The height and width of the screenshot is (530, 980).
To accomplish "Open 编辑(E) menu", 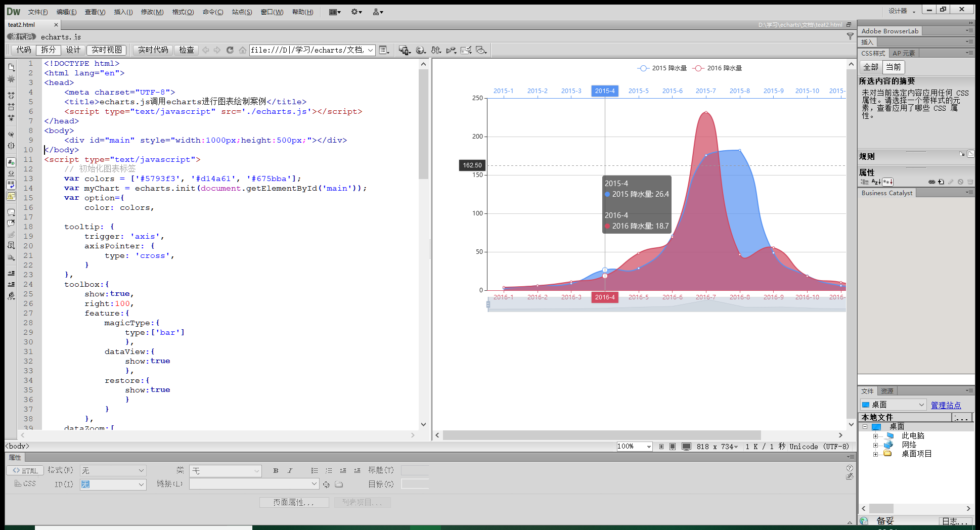I will [66, 12].
